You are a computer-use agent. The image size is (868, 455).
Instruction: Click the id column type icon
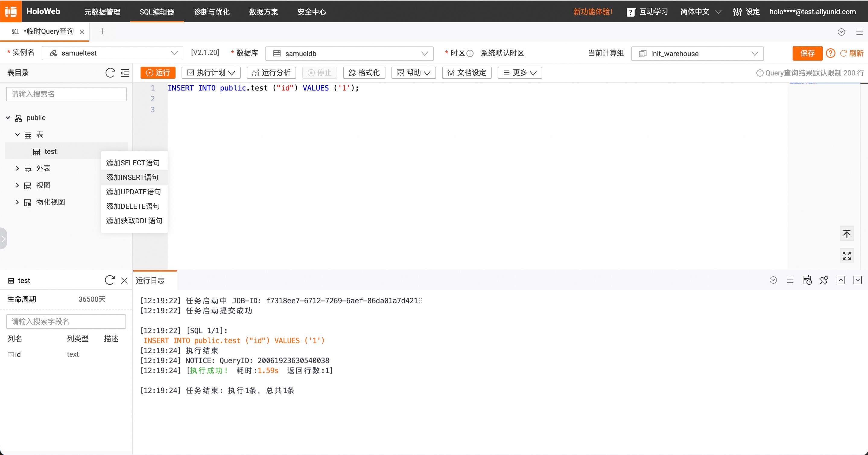click(11, 355)
